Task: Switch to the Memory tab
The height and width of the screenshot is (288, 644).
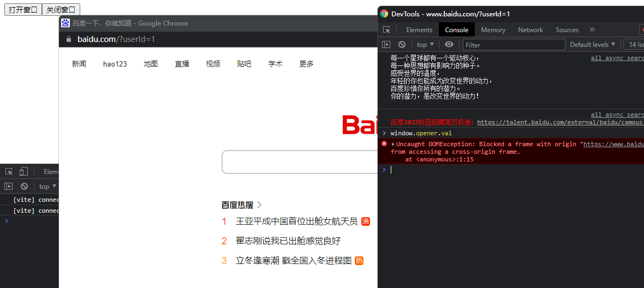Action: coord(493,30)
